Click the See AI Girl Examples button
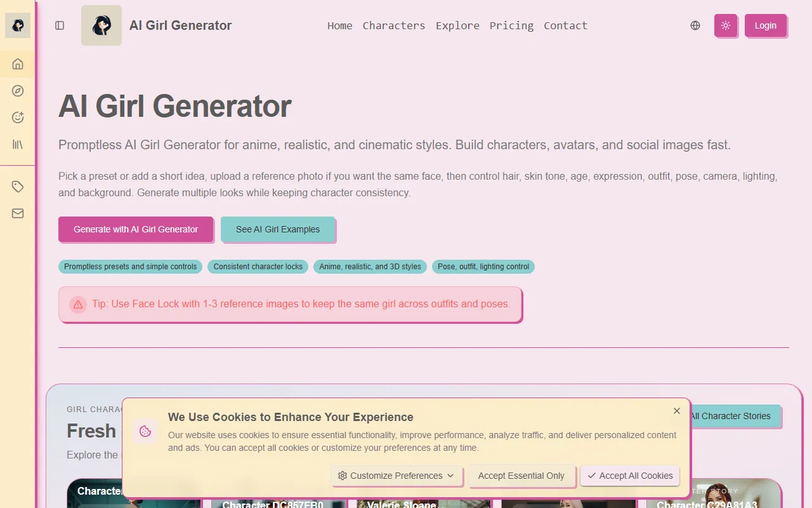 coord(278,229)
